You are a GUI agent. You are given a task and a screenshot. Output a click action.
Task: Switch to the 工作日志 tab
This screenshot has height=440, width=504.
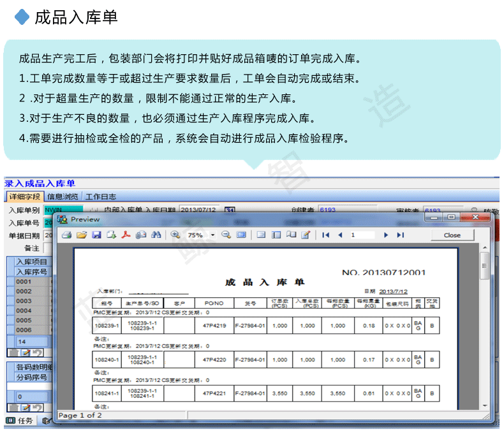101,196
